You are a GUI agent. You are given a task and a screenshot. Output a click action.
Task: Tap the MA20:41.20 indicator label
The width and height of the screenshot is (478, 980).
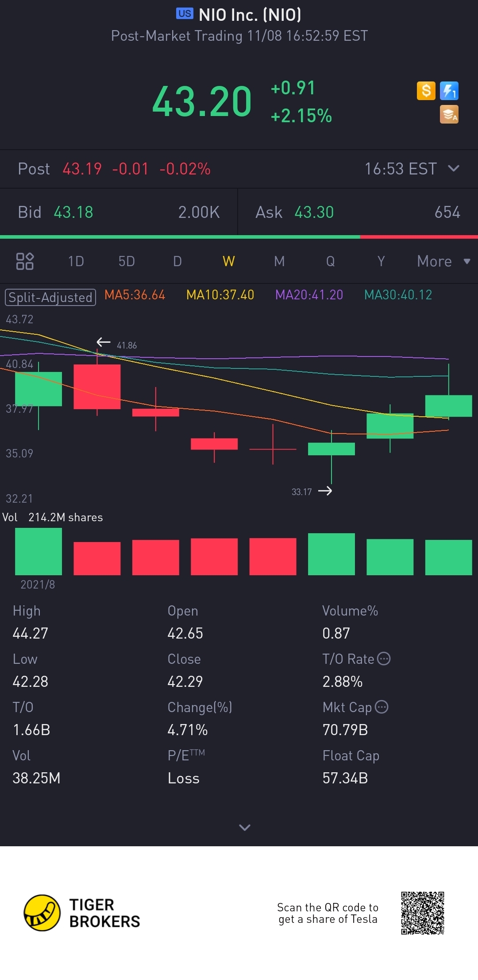[309, 295]
